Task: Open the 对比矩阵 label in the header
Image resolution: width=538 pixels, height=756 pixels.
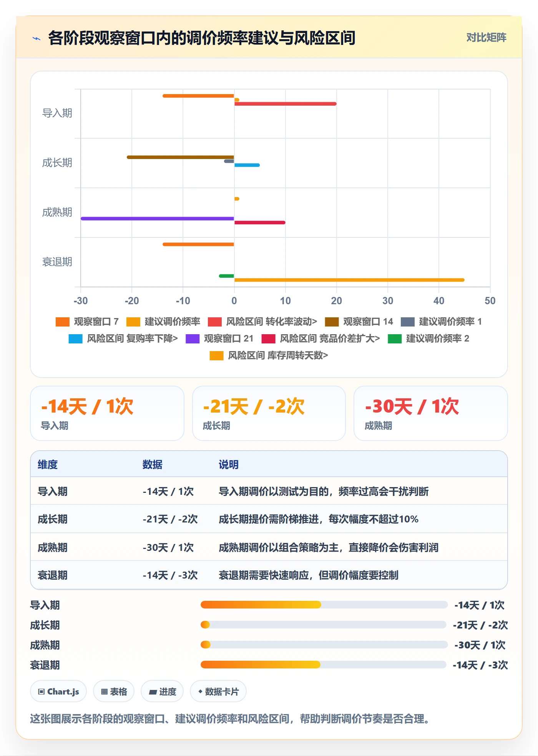Action: click(x=486, y=38)
